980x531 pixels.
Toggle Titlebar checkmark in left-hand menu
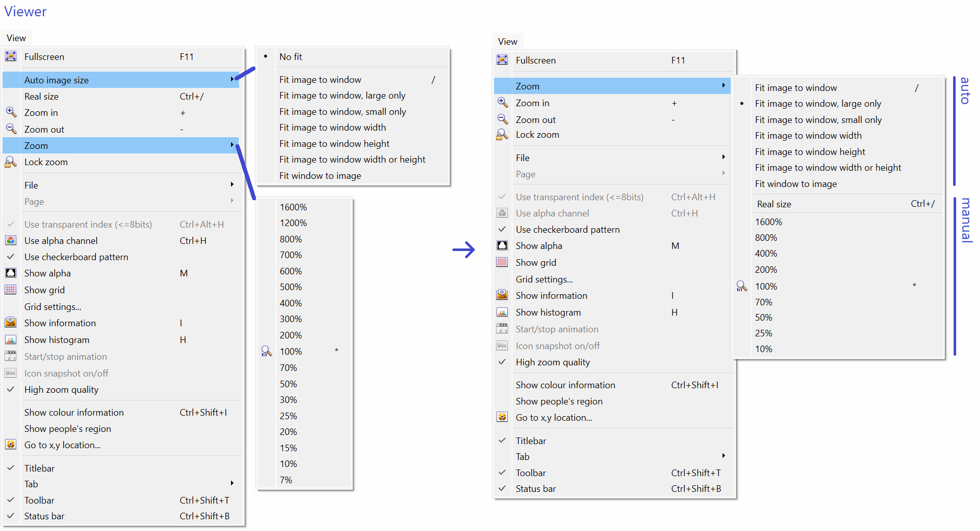click(11, 468)
